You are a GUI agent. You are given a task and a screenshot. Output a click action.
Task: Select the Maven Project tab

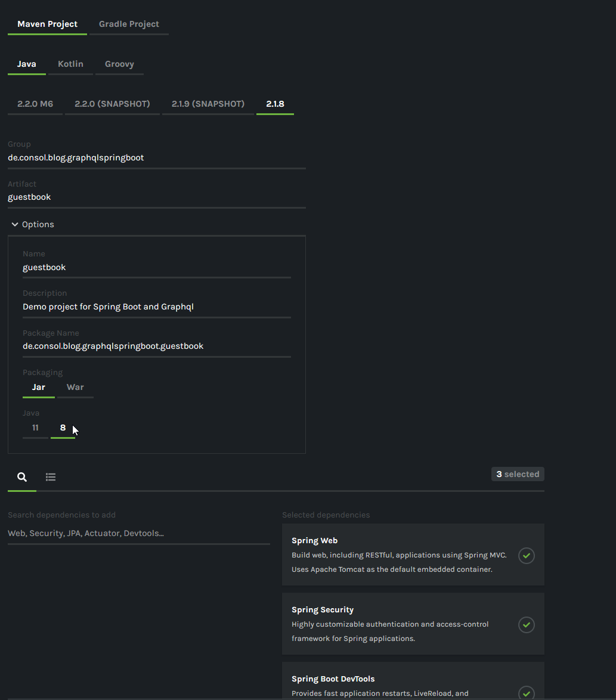pyautogui.click(x=47, y=24)
